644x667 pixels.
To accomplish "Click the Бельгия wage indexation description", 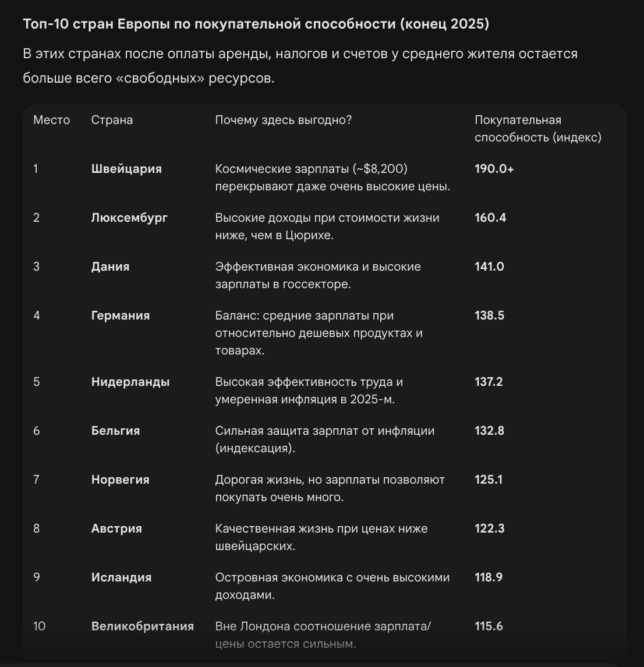I will (x=324, y=439).
